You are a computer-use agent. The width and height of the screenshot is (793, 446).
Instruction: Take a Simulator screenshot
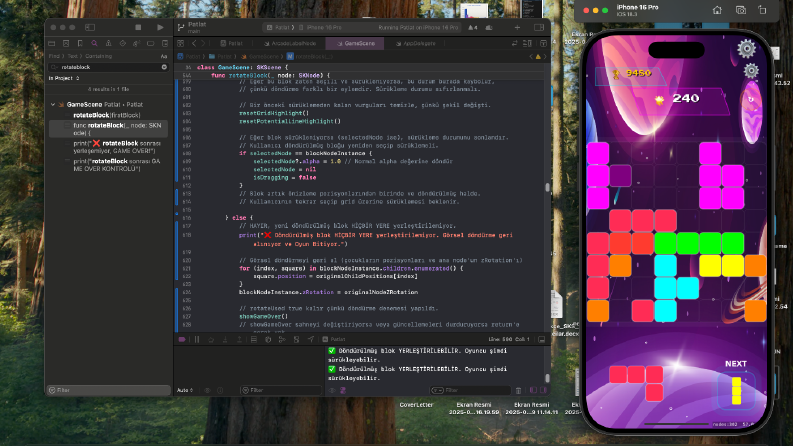click(740, 10)
